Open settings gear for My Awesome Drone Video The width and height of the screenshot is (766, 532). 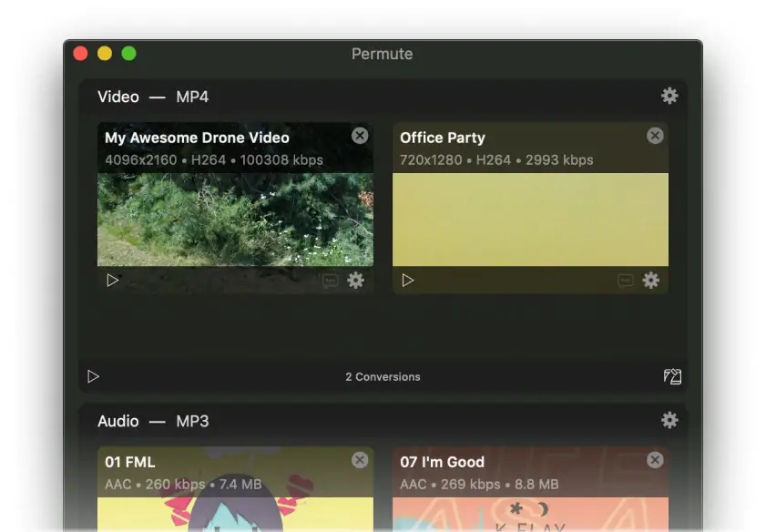(355, 281)
